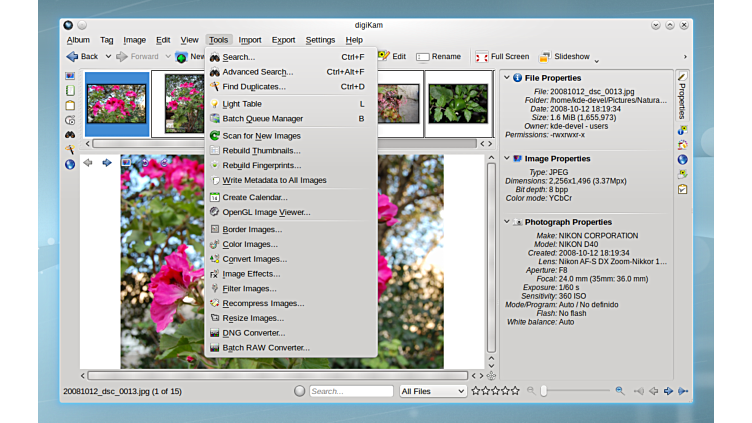Toggle the circular filter status indicator beside Search

[x=299, y=391]
